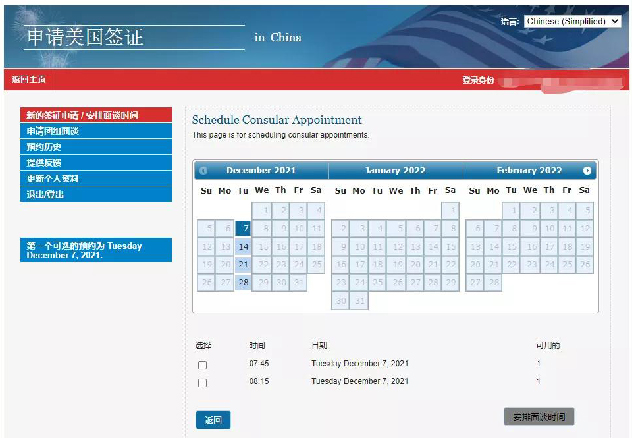
Task: Click the blue 返回 button
Action: click(x=213, y=420)
